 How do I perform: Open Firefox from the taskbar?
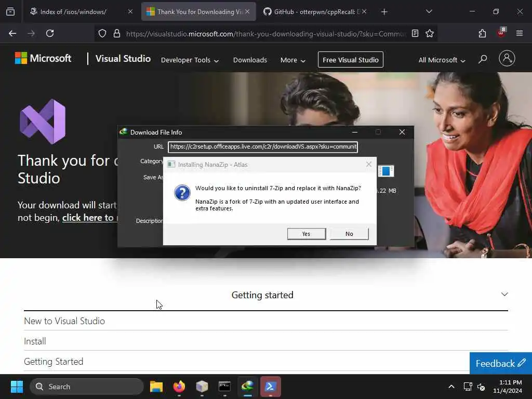[179, 387]
